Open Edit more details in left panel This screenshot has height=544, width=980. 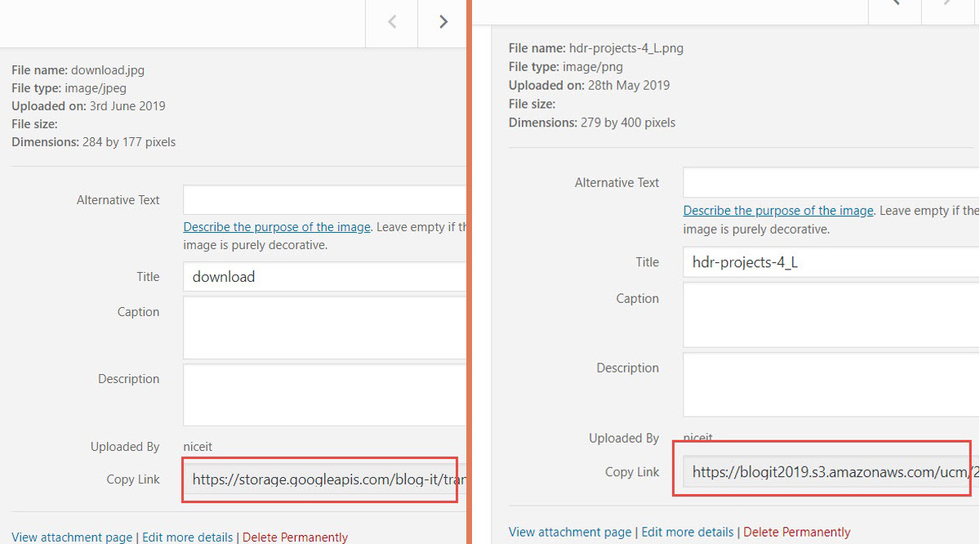187,537
